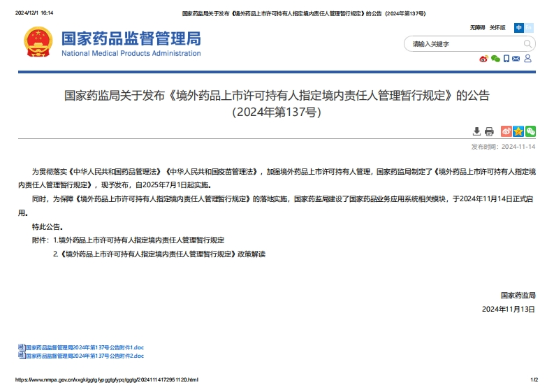
Task: Share article to QQ Zone star icon
Action: (518, 131)
